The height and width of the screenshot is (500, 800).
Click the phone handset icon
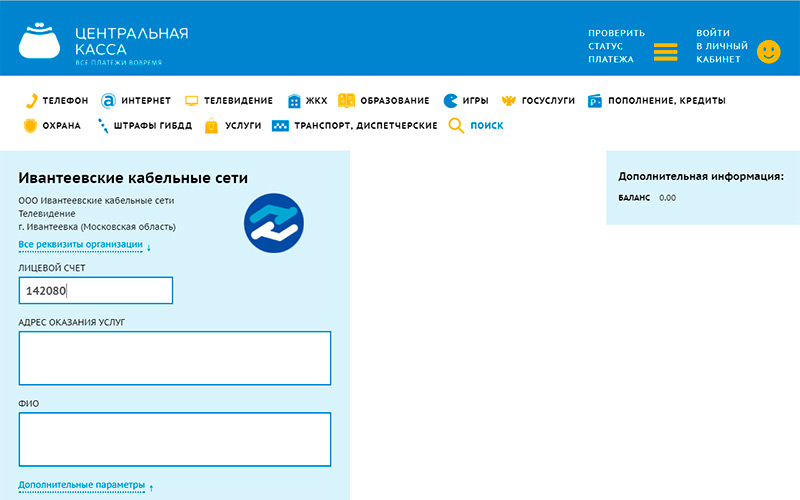[31, 101]
